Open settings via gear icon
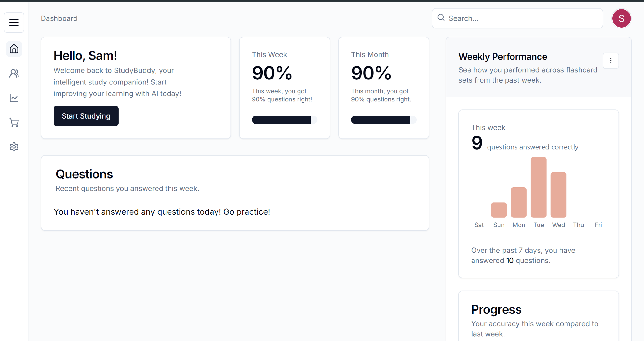Viewport: 644px width, 341px height. (14, 147)
